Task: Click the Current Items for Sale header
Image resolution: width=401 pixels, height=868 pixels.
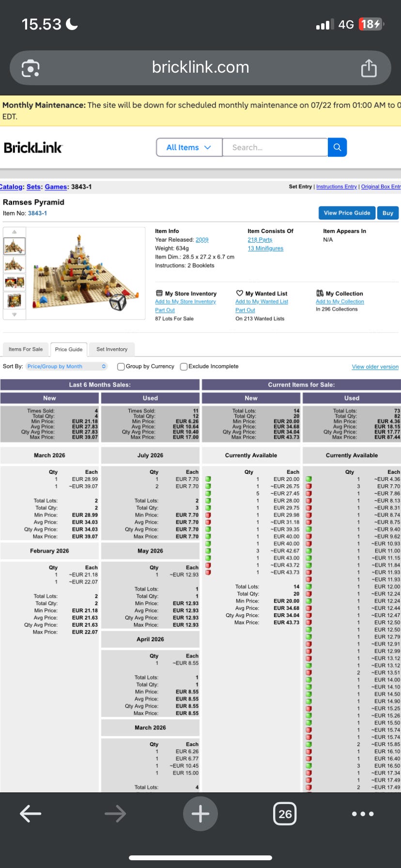Action: (x=301, y=385)
